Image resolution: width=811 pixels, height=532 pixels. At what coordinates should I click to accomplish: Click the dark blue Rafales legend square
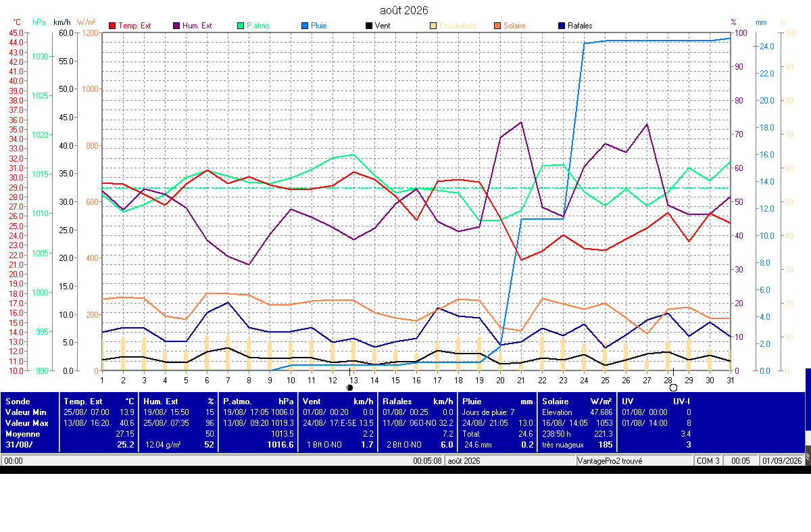point(562,26)
